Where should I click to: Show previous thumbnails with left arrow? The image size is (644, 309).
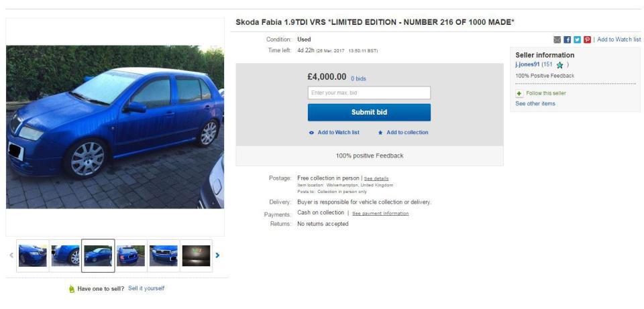pyautogui.click(x=11, y=255)
